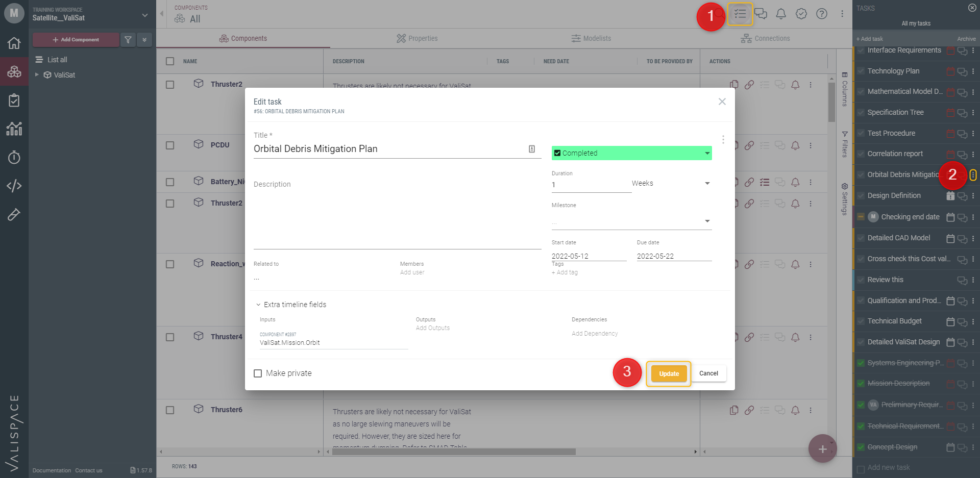The width and height of the screenshot is (980, 478).
Task: Switch to the Connections tab
Action: click(765, 38)
